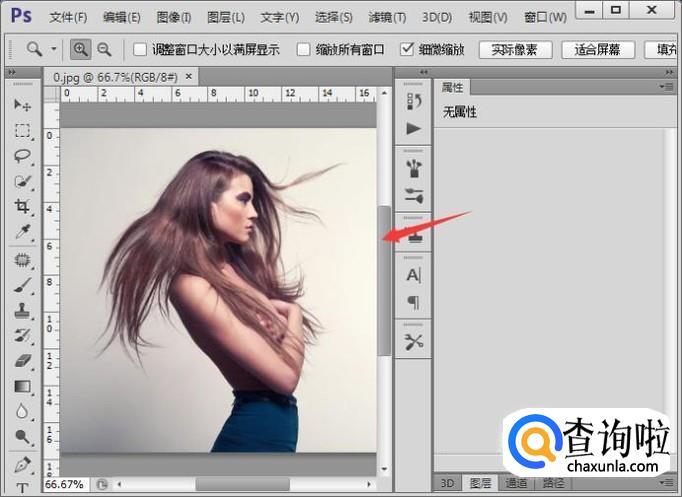Click the 适合屏幕 button

596,49
